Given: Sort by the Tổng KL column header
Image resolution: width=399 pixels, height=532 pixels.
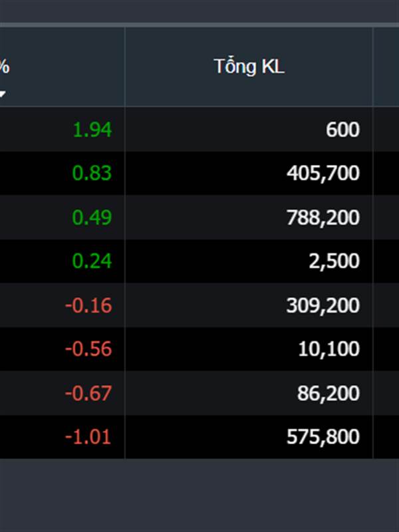Looking at the screenshot, I should click(249, 66).
